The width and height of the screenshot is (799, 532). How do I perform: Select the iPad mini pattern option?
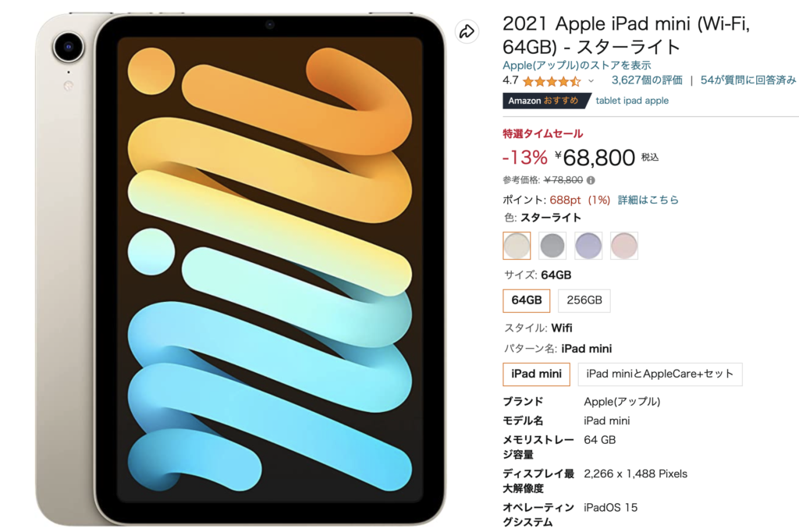(536, 374)
